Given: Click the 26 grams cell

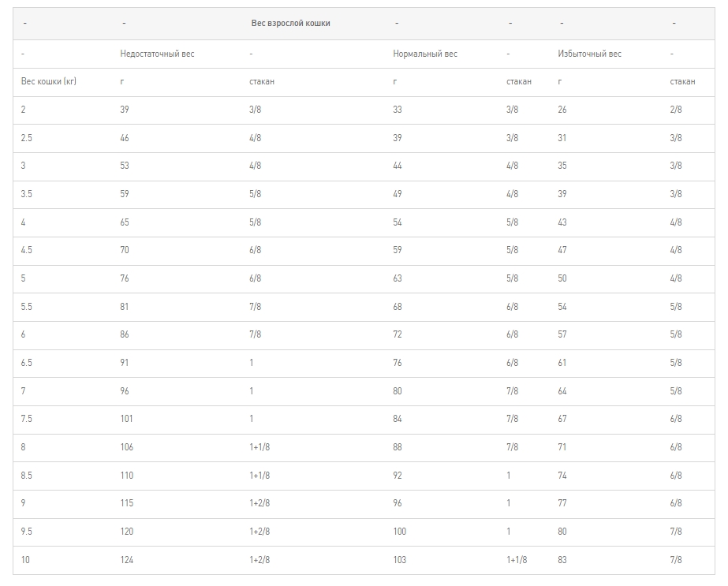Looking at the screenshot, I should 562,110.
